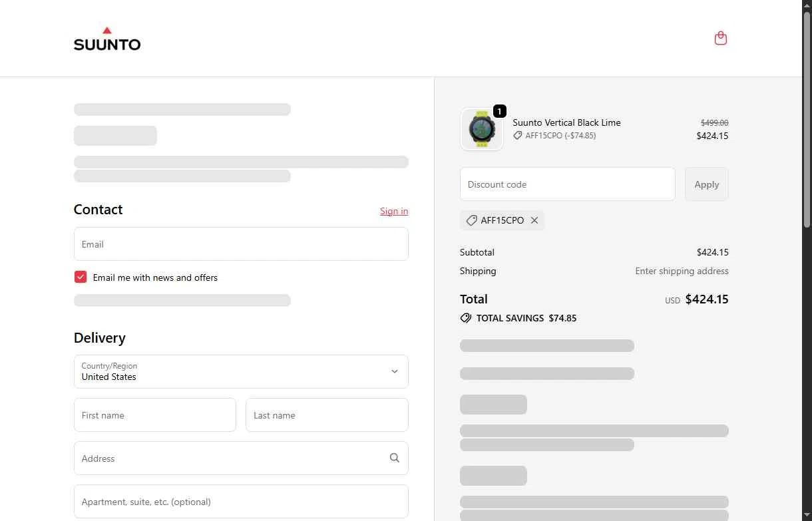
Task: Click the Subtotal $424.15 amount
Action: coord(712,252)
